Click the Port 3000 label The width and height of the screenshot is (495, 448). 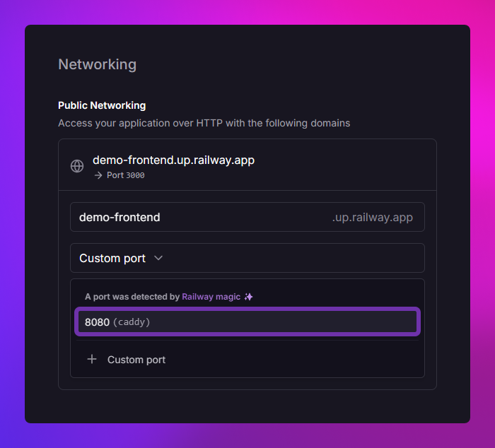pos(126,175)
